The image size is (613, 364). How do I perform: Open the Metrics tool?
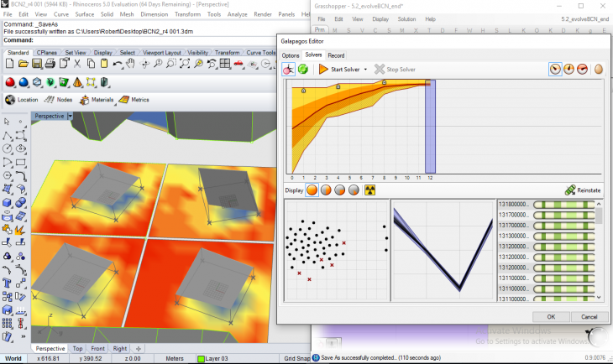134,100
